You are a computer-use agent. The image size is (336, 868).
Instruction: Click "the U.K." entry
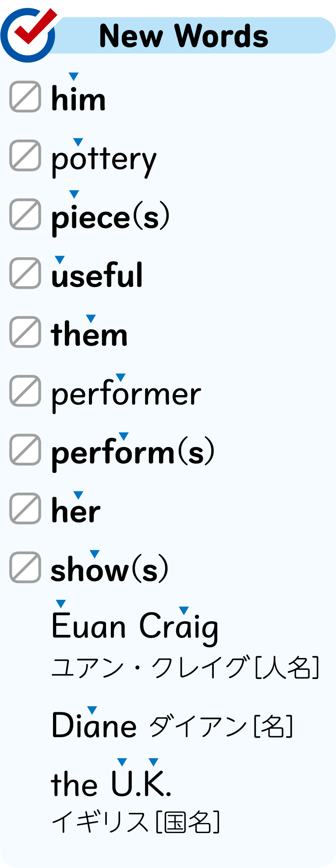pyautogui.click(x=111, y=784)
